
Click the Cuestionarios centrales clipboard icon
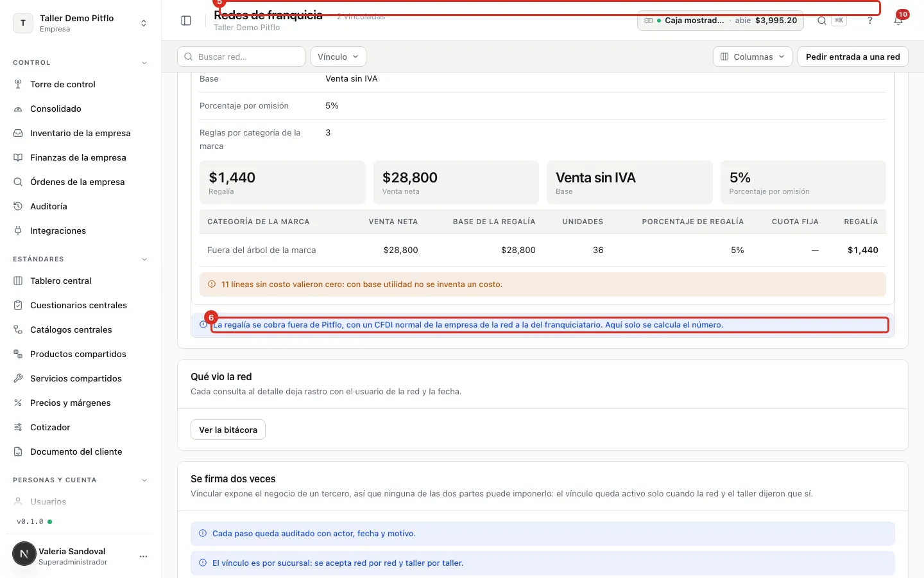click(x=18, y=305)
